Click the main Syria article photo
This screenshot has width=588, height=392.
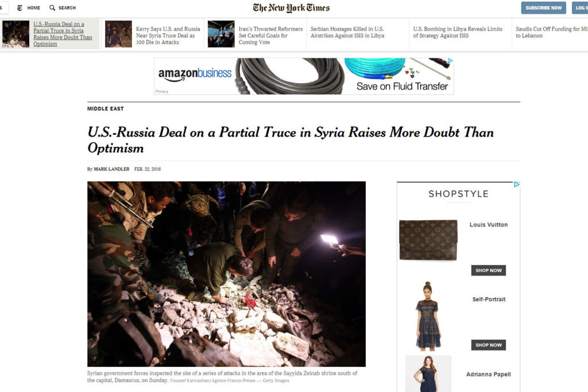(x=226, y=274)
